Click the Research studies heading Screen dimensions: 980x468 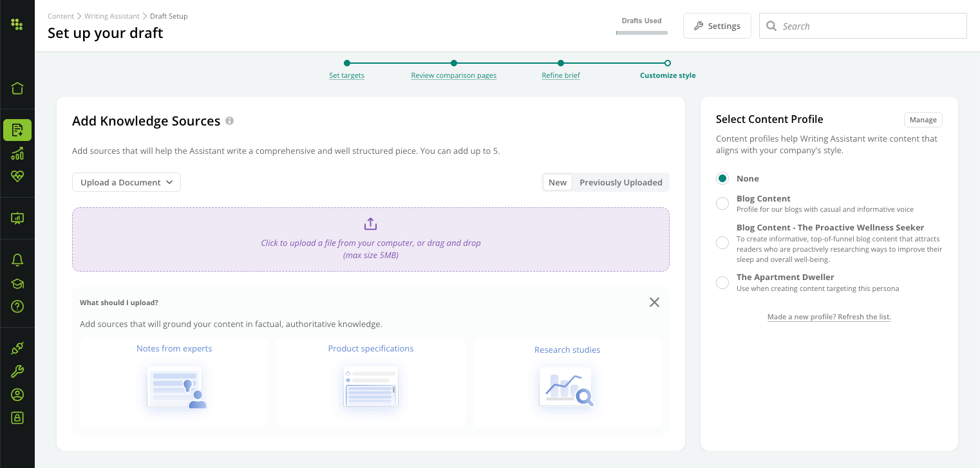567,350
